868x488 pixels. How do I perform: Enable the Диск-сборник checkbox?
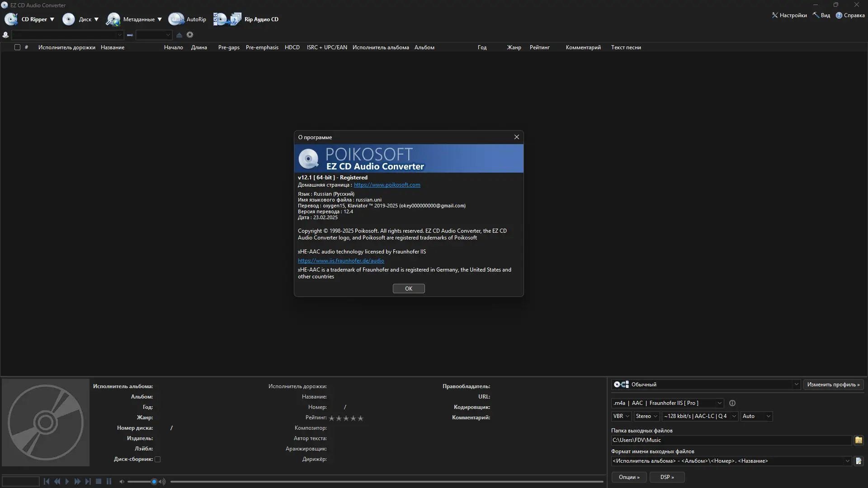point(157,459)
